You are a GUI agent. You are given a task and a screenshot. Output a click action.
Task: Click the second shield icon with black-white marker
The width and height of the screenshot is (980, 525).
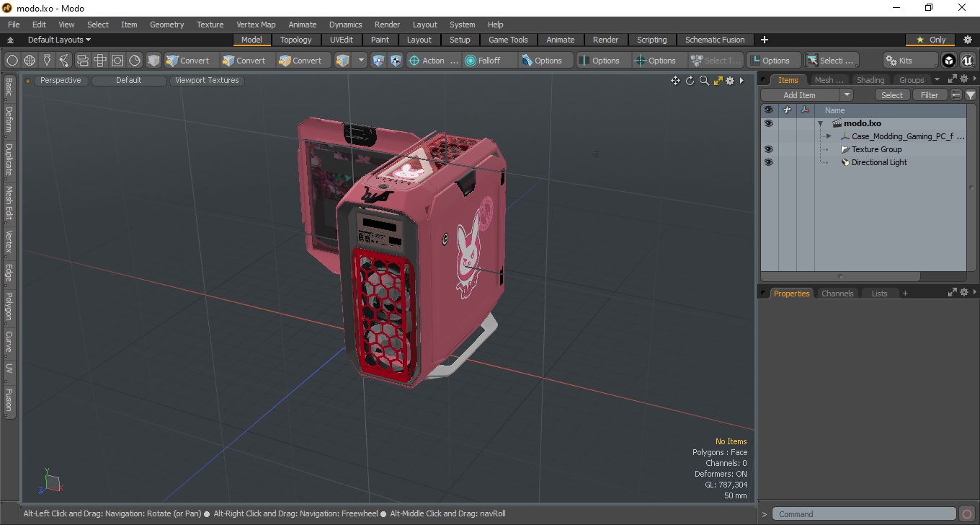[x=396, y=61]
